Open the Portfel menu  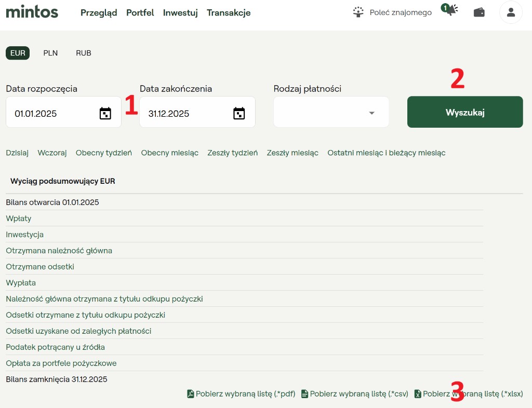pyautogui.click(x=140, y=13)
